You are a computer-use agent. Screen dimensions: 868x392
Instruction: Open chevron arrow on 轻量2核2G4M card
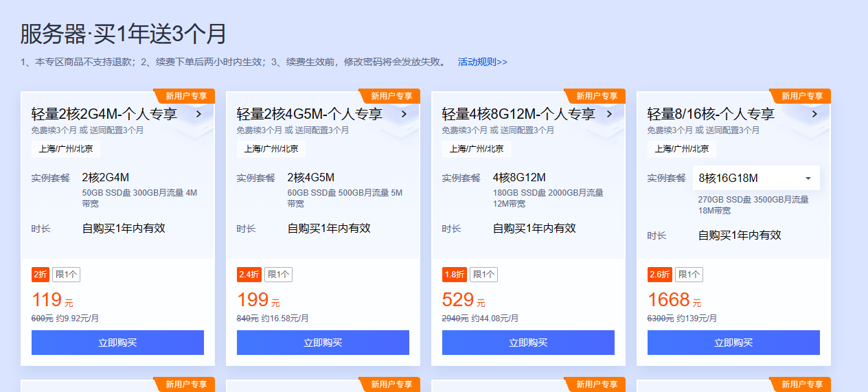(x=198, y=114)
